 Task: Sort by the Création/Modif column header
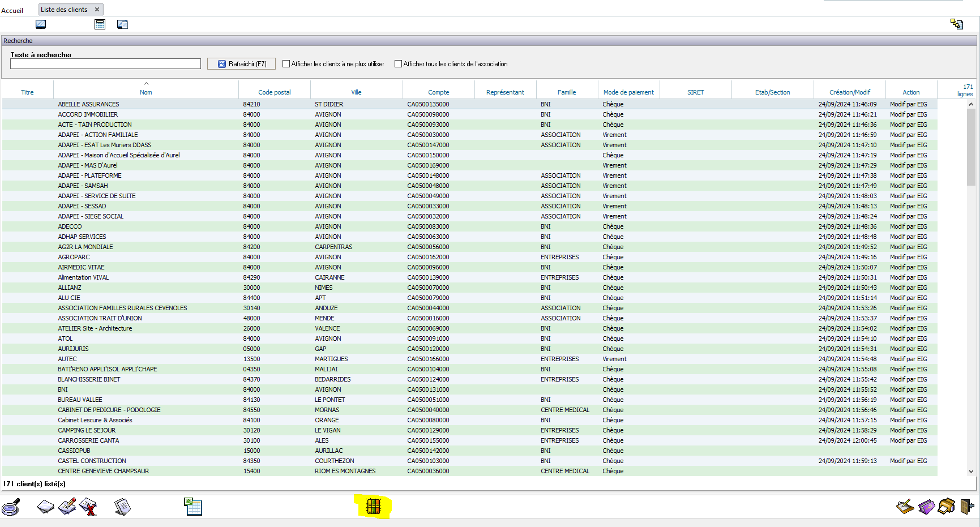click(850, 92)
